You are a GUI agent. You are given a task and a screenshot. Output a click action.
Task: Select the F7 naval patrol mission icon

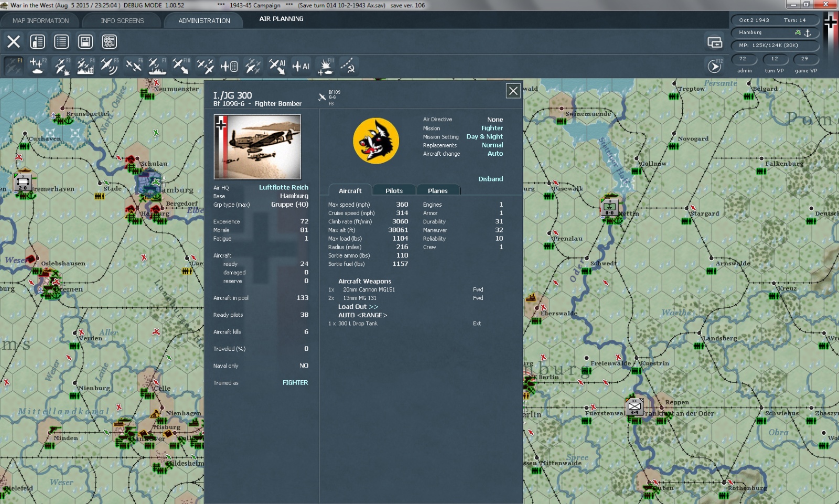tap(157, 66)
